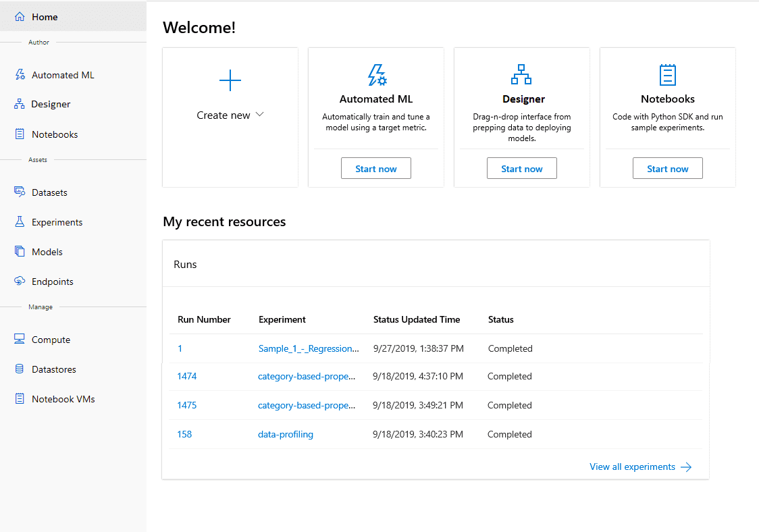The image size is (759, 532).
Task: Click the Completed status of run 1
Action: click(511, 348)
